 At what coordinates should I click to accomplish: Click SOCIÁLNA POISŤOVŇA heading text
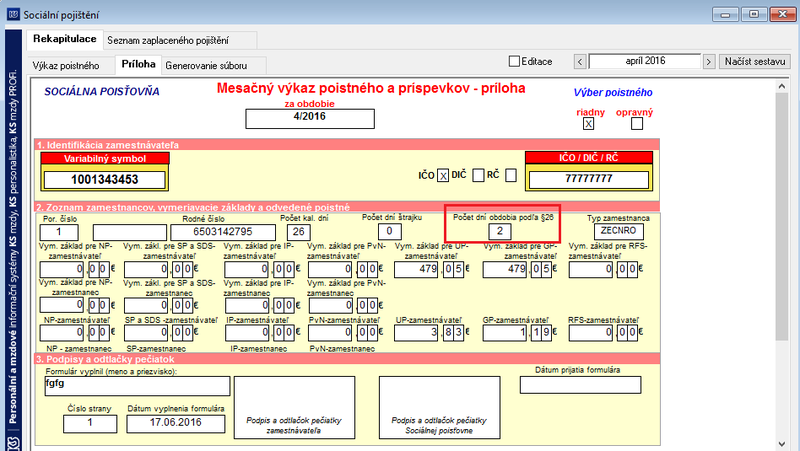pos(102,92)
